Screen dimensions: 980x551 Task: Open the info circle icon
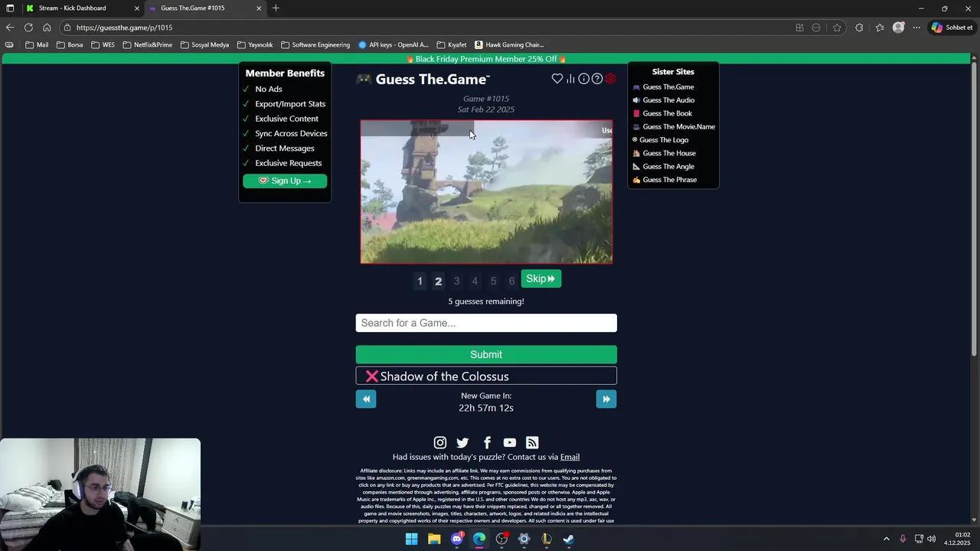583,79
